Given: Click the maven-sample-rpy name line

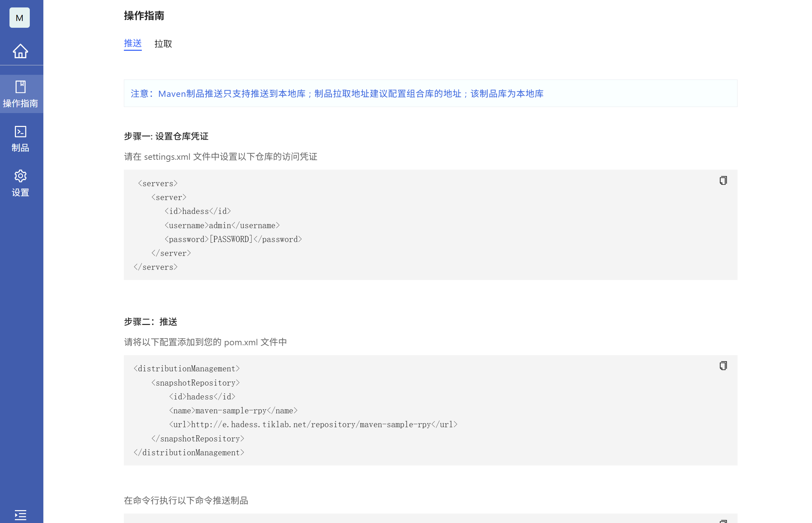Looking at the screenshot, I should (233, 411).
